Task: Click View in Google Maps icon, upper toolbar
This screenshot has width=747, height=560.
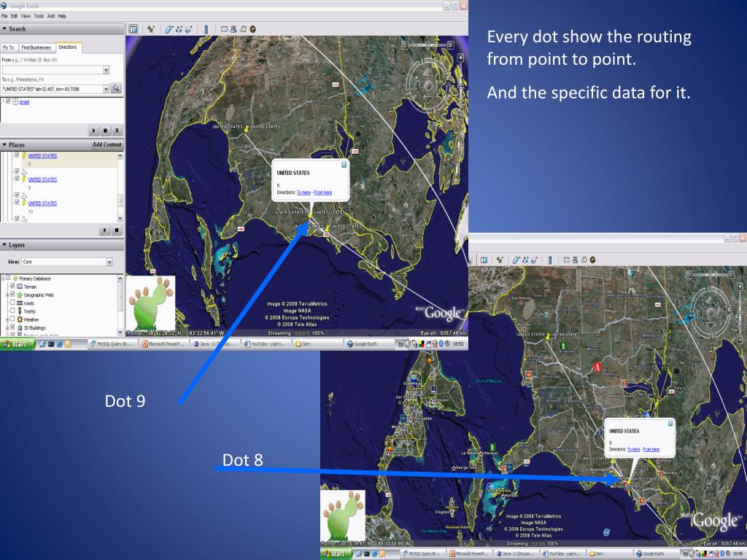Action: [x=244, y=29]
